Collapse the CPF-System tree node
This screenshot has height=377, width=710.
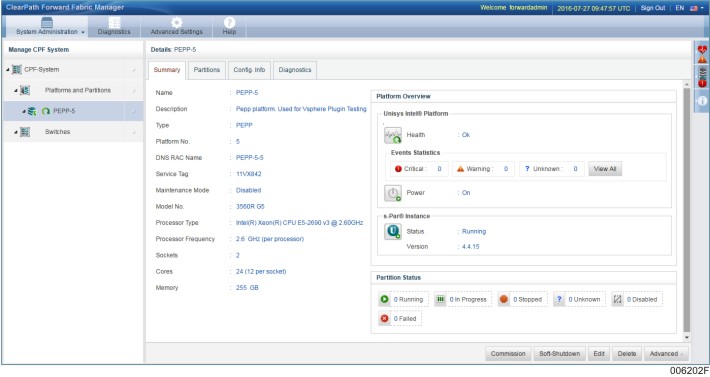(8, 70)
